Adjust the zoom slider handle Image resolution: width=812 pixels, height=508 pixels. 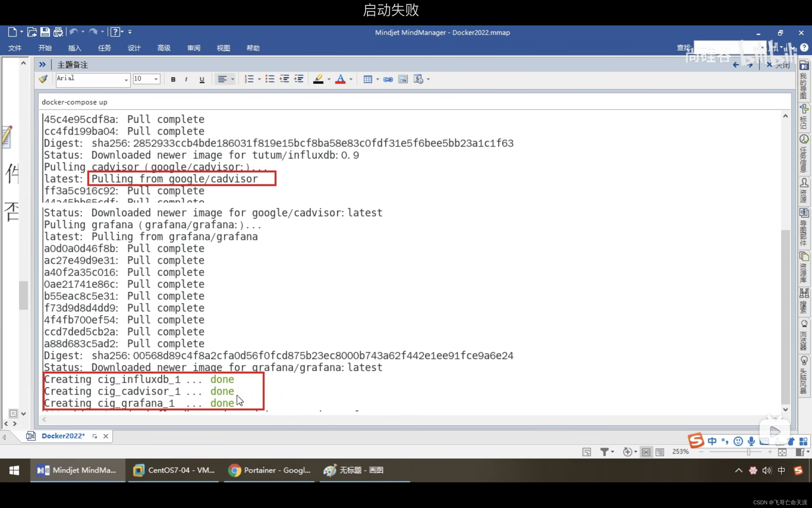[x=748, y=452]
